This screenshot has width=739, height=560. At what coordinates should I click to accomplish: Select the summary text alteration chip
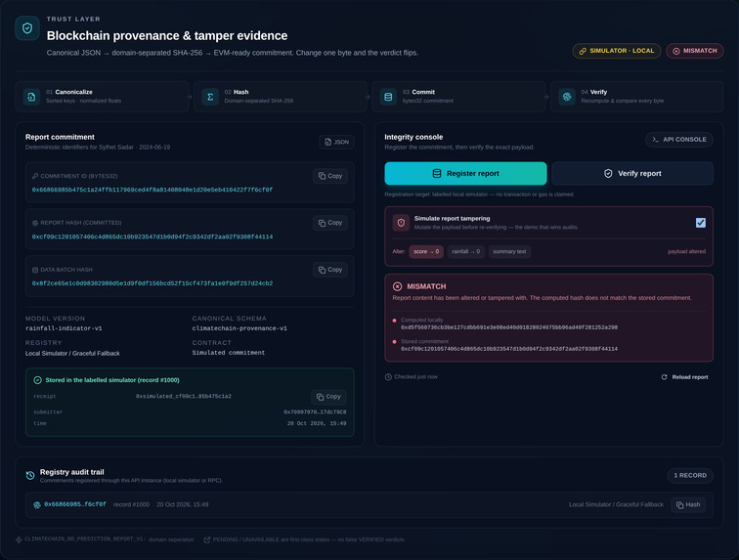(509, 252)
